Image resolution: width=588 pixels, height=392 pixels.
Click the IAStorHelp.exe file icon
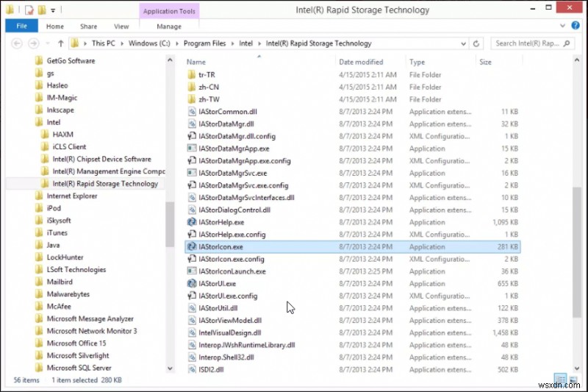[192, 222]
